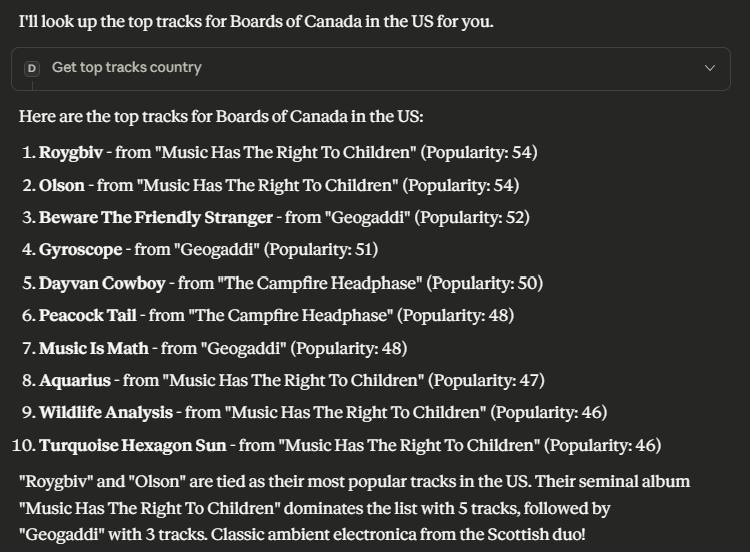Click the Gyroscope track entry
The width and height of the screenshot is (750, 552).
[x=80, y=249]
